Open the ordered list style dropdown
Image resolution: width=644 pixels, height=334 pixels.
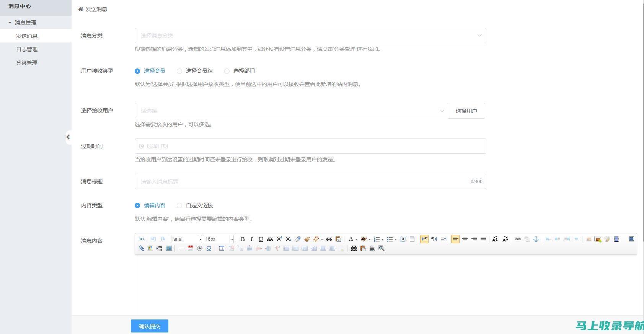[x=383, y=239]
